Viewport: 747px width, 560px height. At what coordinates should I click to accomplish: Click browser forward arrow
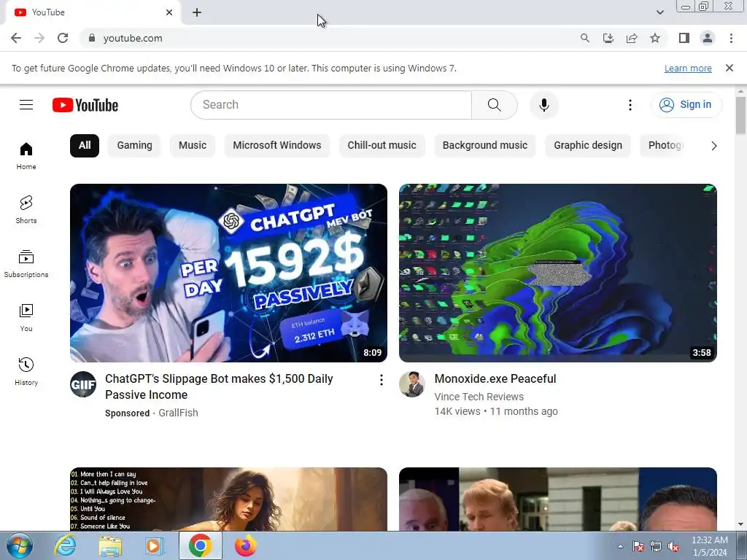click(x=39, y=38)
